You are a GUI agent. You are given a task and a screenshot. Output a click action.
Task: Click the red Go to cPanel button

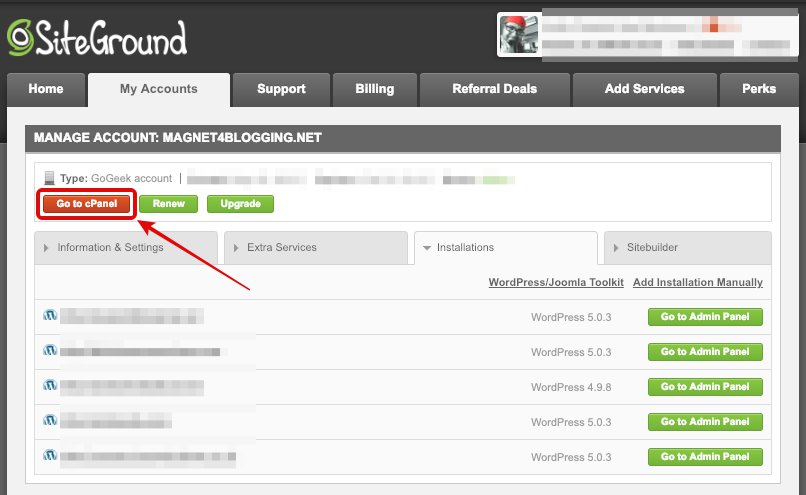86,204
